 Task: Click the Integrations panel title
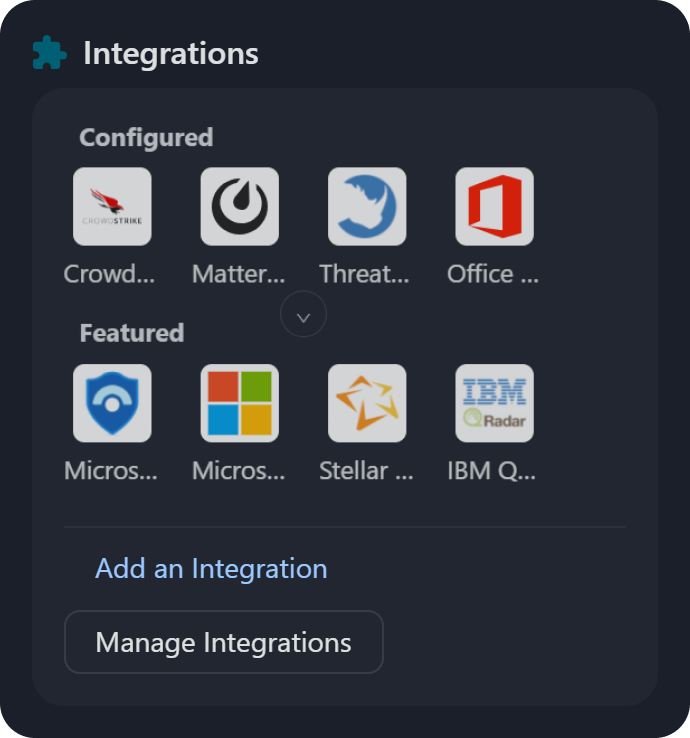click(171, 53)
